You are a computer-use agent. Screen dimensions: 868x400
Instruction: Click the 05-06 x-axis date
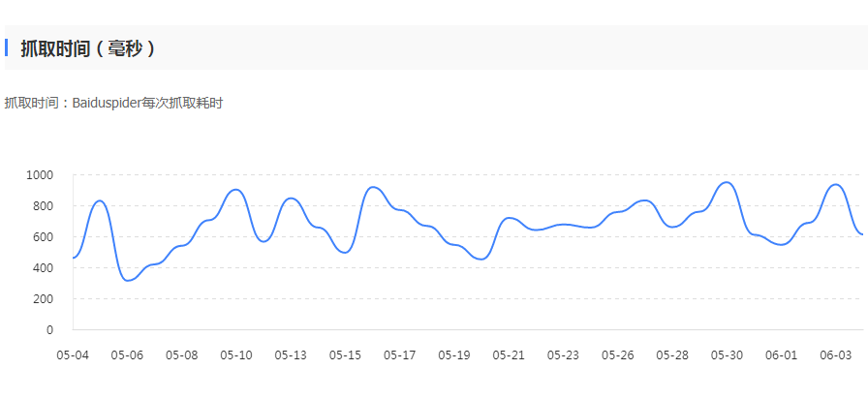point(127,355)
